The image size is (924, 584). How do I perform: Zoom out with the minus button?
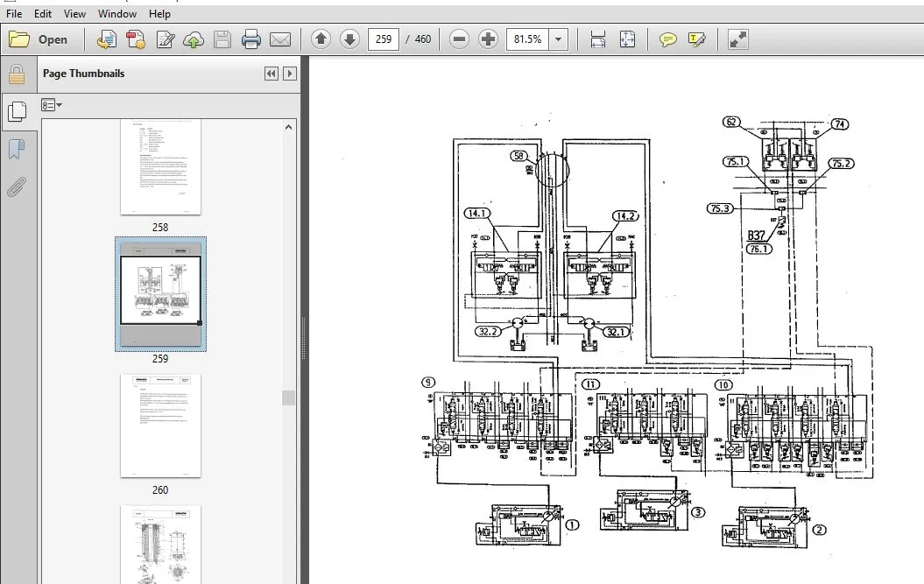(459, 39)
